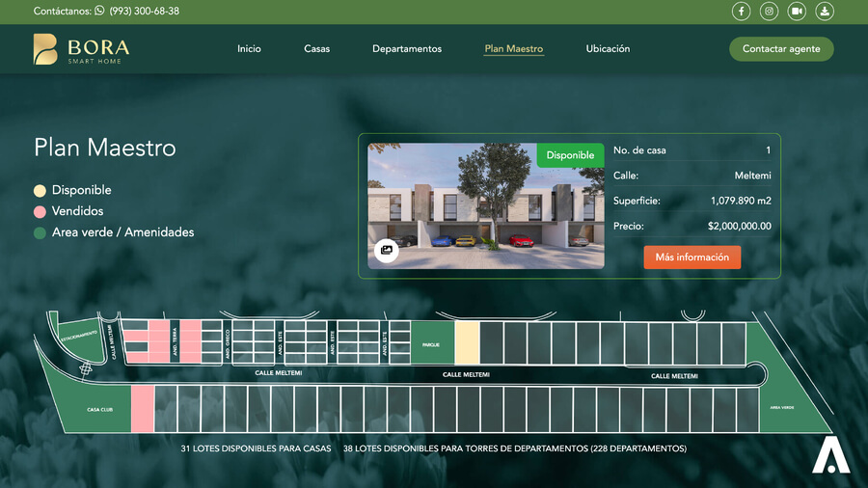Viewport: 868px width, 488px height.
Task: Click the yellow Disponible legend dot
Action: [40, 191]
